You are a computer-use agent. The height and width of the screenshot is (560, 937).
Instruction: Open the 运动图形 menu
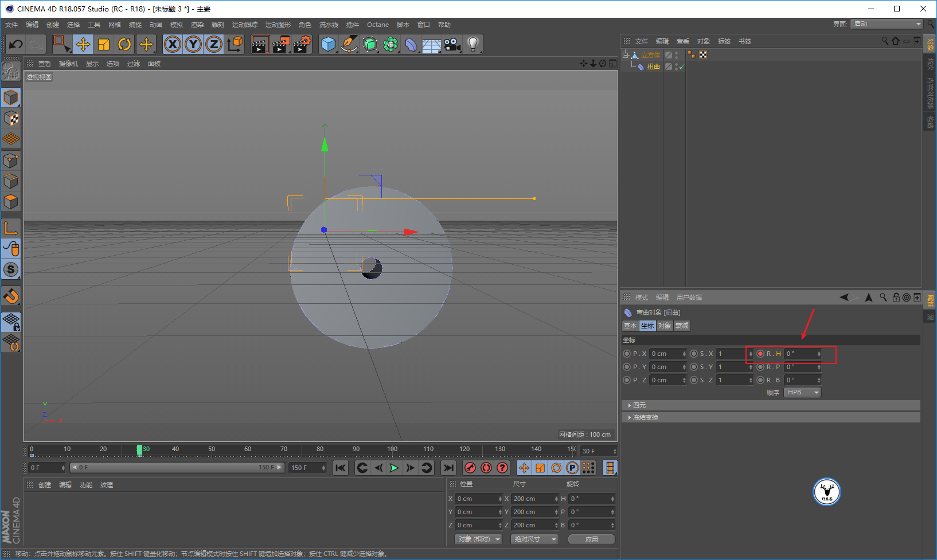pos(278,25)
